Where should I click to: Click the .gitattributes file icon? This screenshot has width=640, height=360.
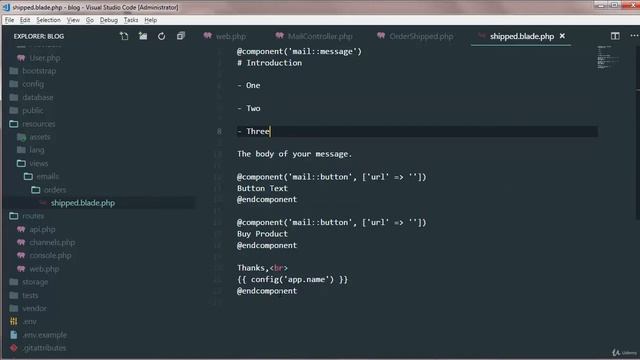coord(14,348)
